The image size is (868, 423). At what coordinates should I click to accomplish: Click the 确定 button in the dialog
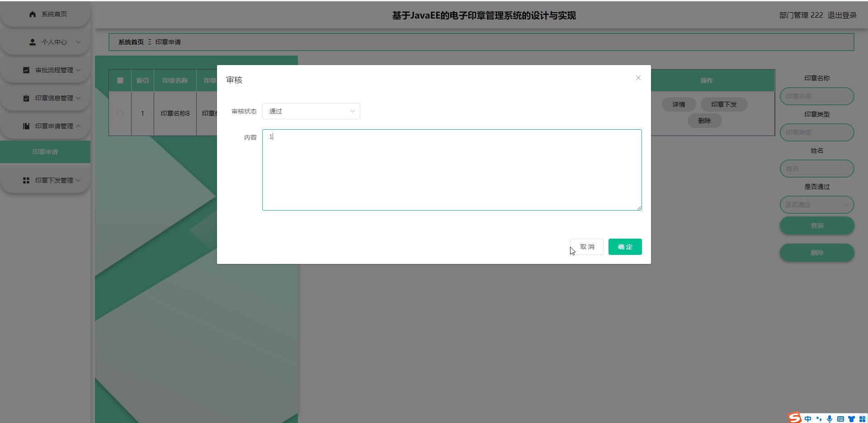tap(625, 247)
